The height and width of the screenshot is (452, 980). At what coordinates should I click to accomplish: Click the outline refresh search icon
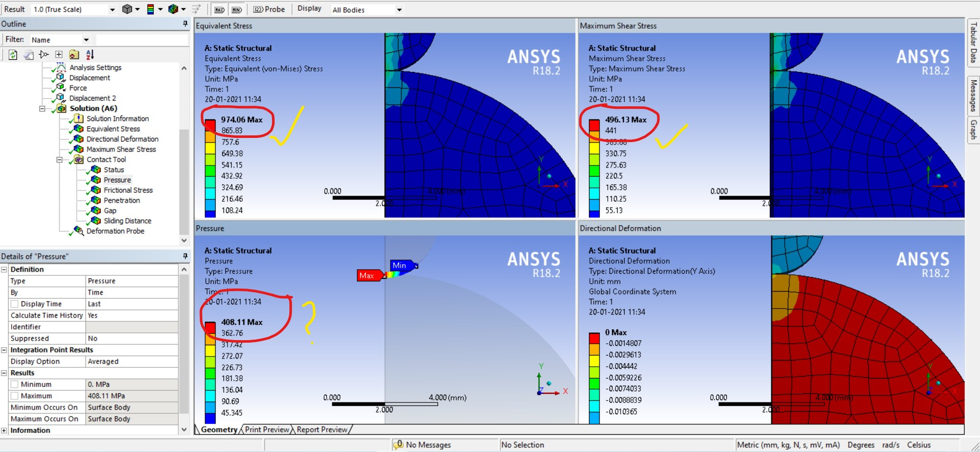pyautogui.click(x=13, y=55)
